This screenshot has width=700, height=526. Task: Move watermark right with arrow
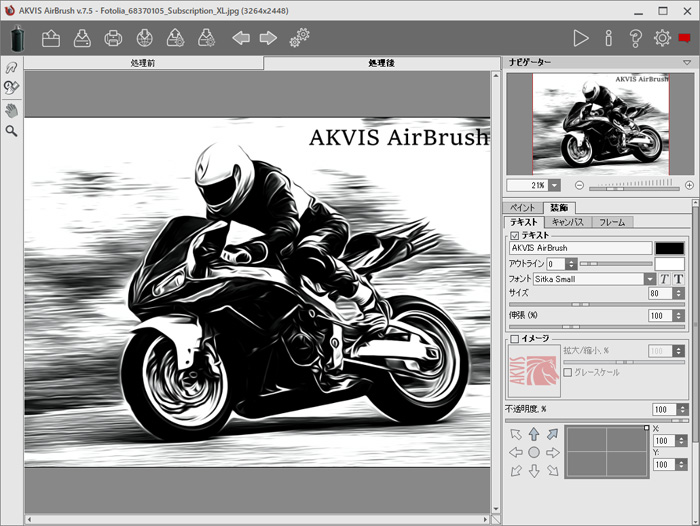(x=553, y=452)
